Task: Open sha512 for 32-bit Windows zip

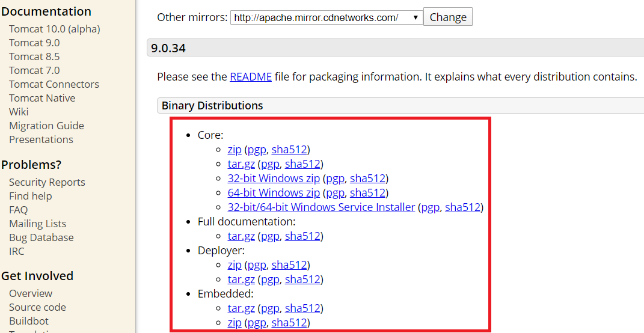Action: pyautogui.click(x=367, y=179)
